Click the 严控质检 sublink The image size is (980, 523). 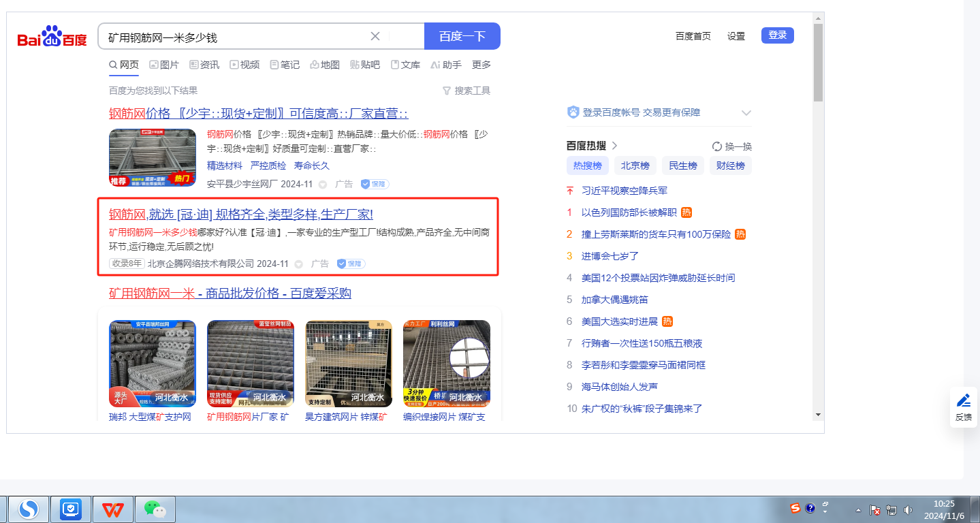268,165
